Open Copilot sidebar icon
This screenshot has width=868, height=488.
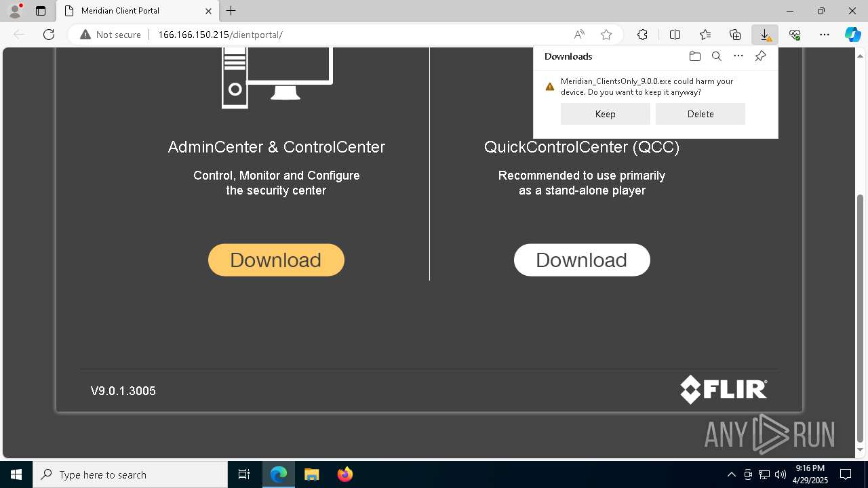(x=852, y=35)
